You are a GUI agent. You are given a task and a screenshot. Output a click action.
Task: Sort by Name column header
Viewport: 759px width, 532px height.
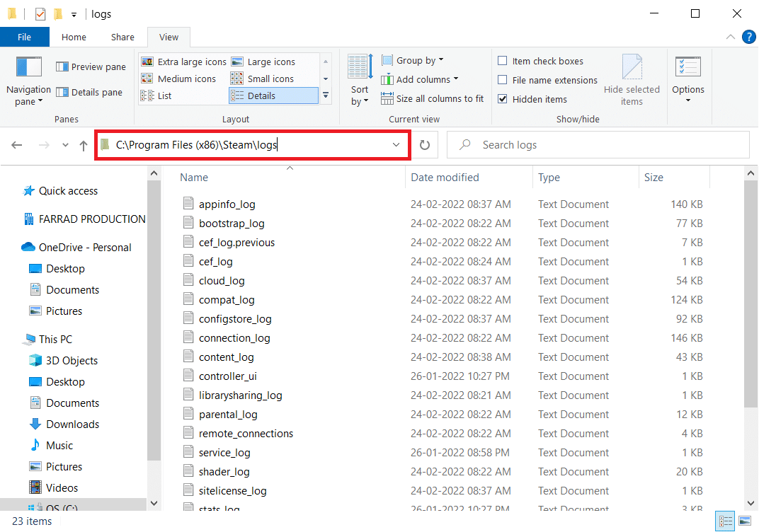click(x=289, y=178)
